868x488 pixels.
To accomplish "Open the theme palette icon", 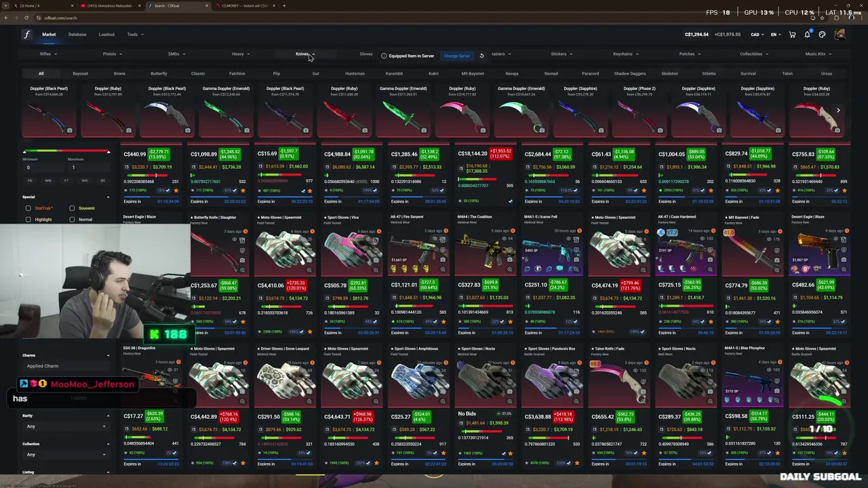I will [822, 35].
